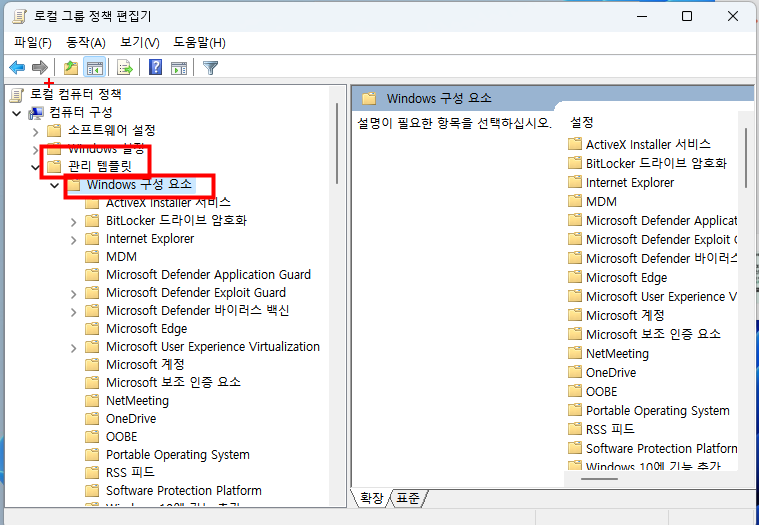The image size is (759, 525).
Task: Expand Microsoft Defender 바이러스 백신 node
Action: (x=74, y=312)
